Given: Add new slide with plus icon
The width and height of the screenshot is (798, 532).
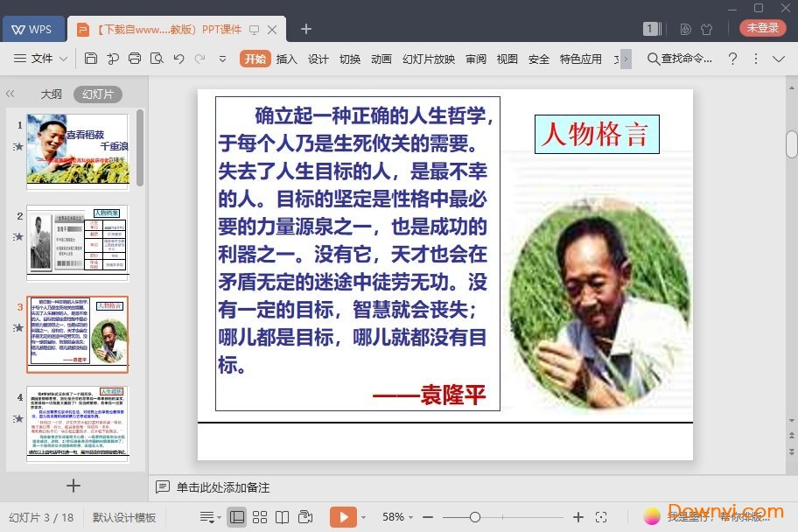Looking at the screenshot, I should tap(73, 485).
